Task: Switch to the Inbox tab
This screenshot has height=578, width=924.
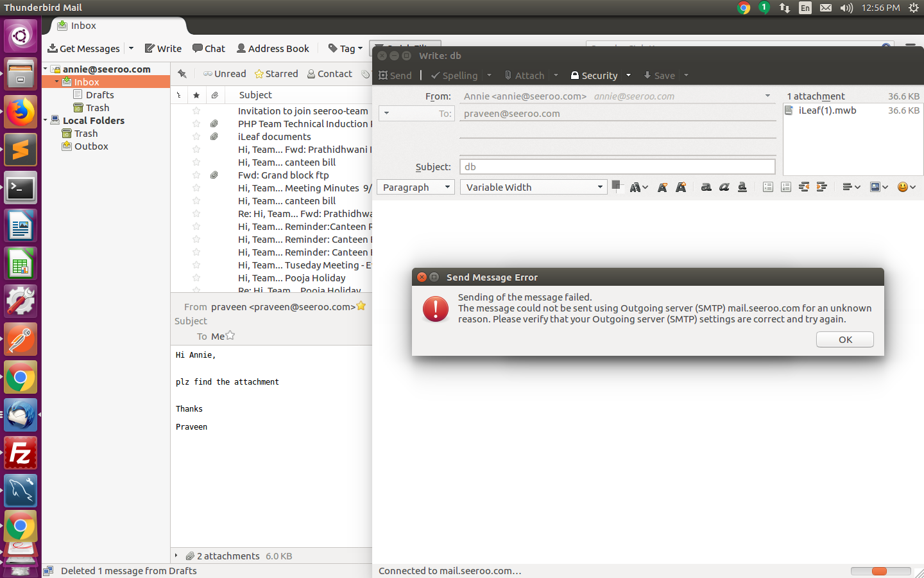Action: click(x=83, y=26)
